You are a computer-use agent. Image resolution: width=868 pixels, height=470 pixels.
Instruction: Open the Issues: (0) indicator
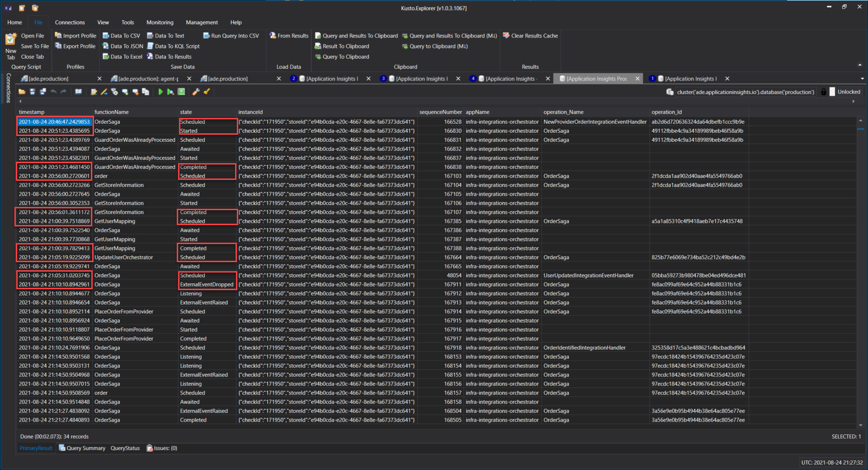click(161, 448)
